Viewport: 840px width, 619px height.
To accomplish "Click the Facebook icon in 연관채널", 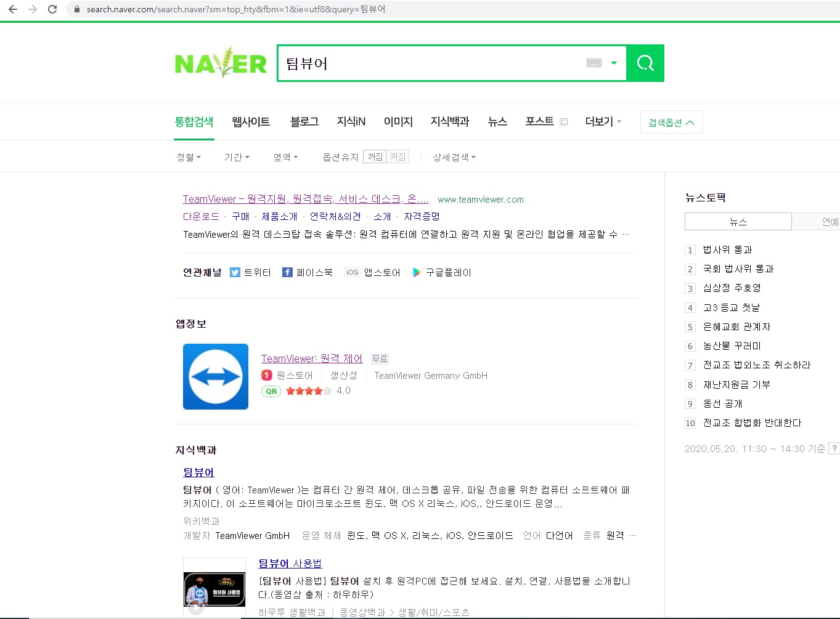I will (287, 272).
